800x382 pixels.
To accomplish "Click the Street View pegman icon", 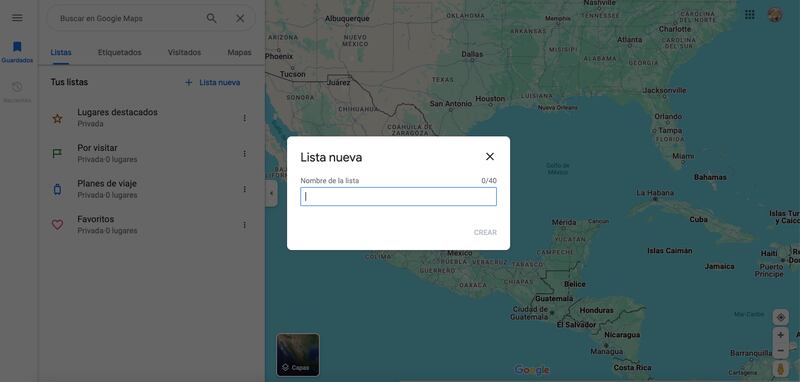I will point(780,369).
